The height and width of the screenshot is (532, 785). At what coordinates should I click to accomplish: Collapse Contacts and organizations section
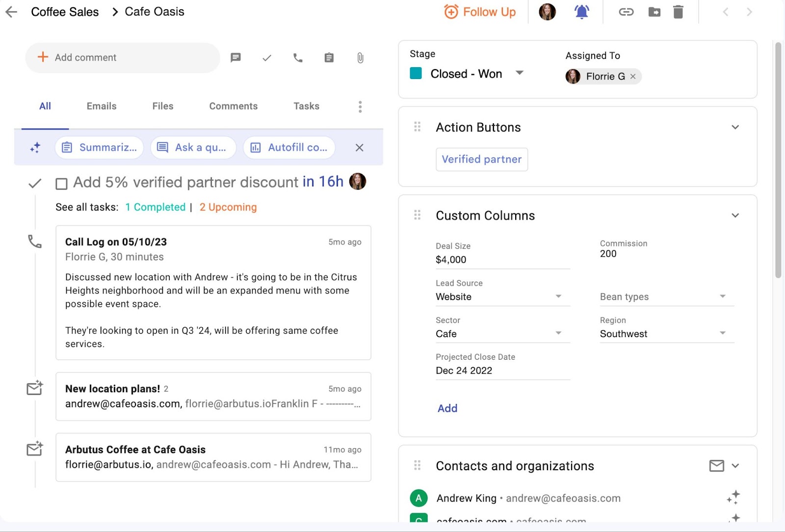735,466
